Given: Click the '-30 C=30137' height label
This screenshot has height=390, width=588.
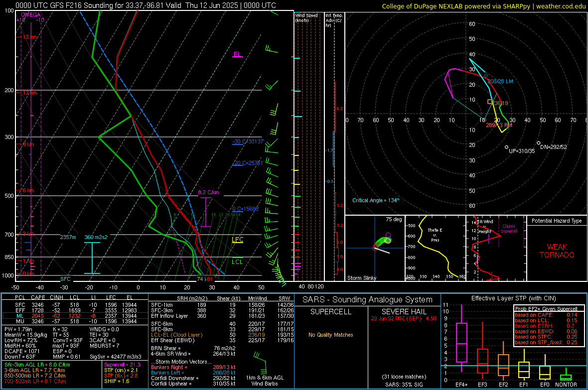Looking at the screenshot, I should coord(248,141).
